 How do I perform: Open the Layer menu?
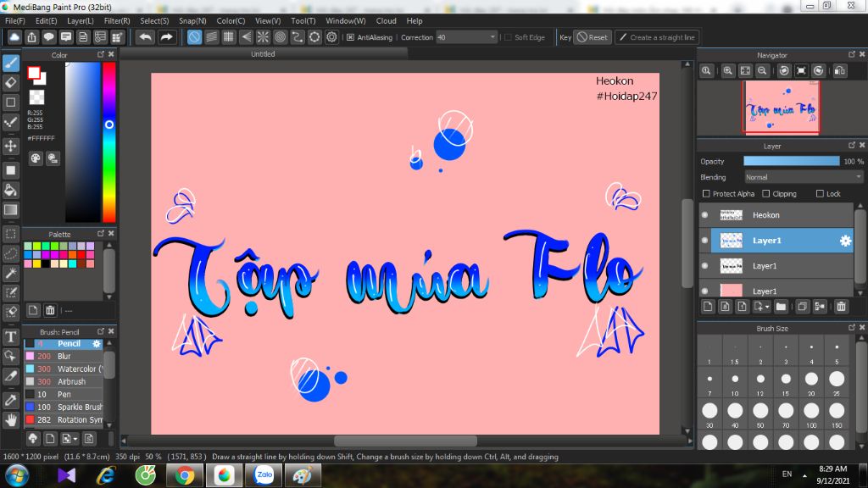[x=81, y=20]
